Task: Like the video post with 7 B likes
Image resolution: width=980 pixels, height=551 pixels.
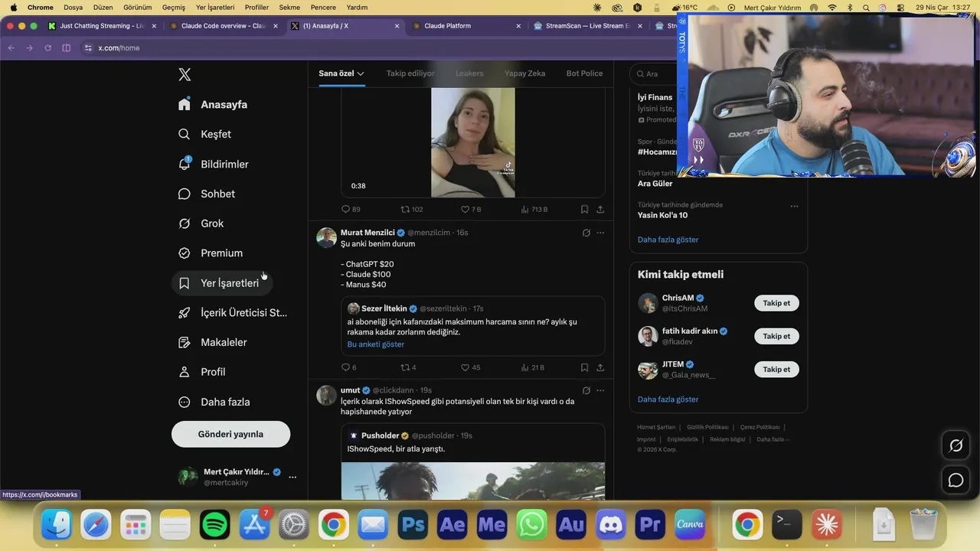Action: 470,209
